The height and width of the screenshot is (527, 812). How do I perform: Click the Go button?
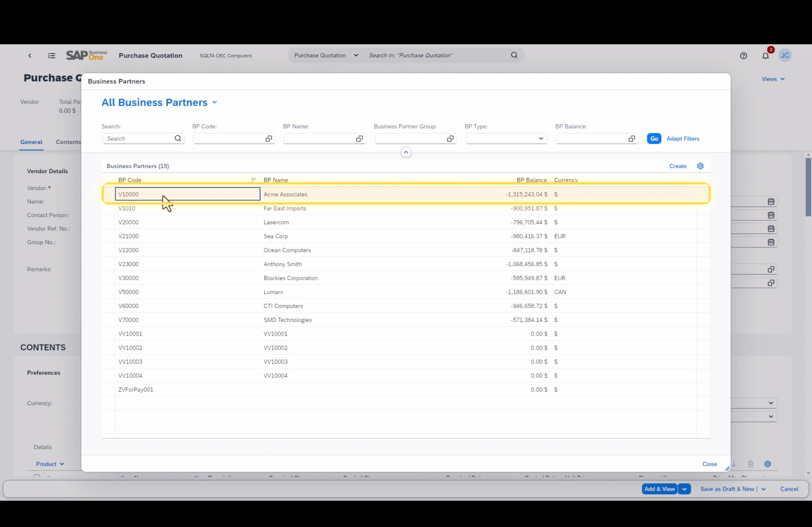[x=654, y=138]
